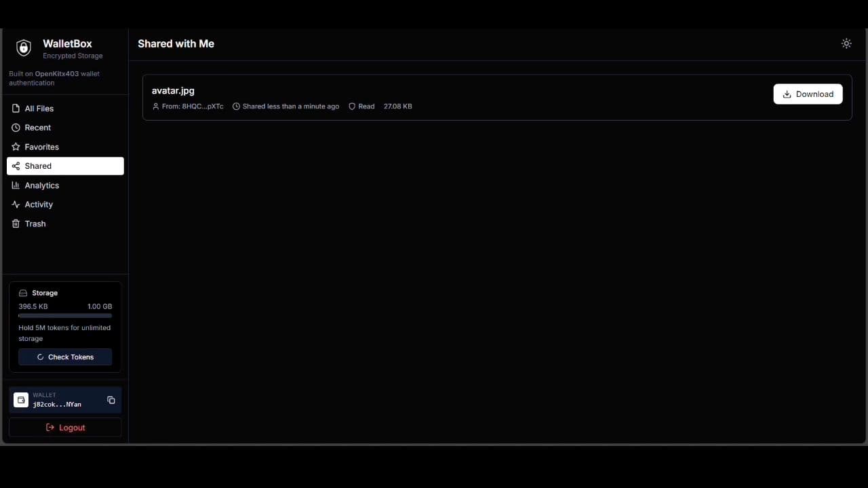Click the Activity pulse icon
The width and height of the screenshot is (868, 488).
pos(16,204)
